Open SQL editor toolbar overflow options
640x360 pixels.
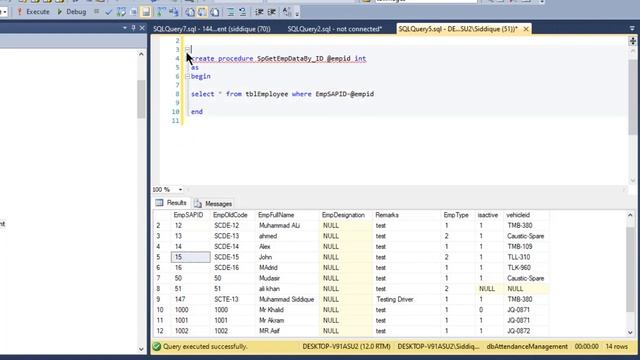[297, 12]
